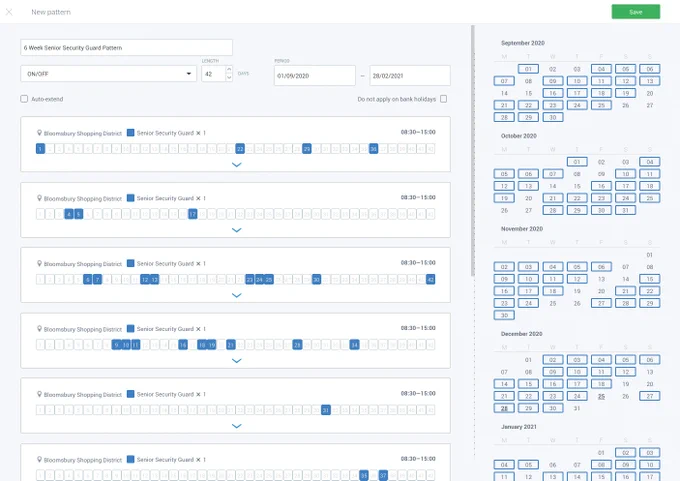Open the period start date 01/09/2020
The height and width of the screenshot is (481, 680).
[314, 75]
